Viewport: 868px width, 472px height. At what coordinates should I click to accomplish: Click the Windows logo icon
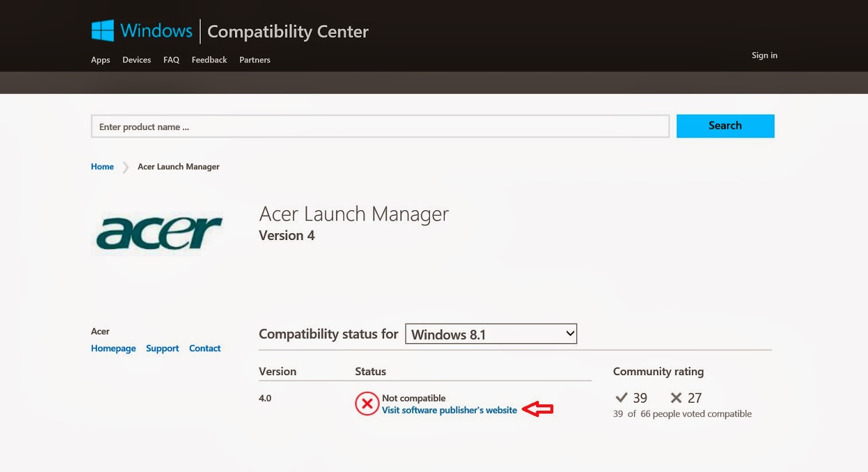point(103,30)
